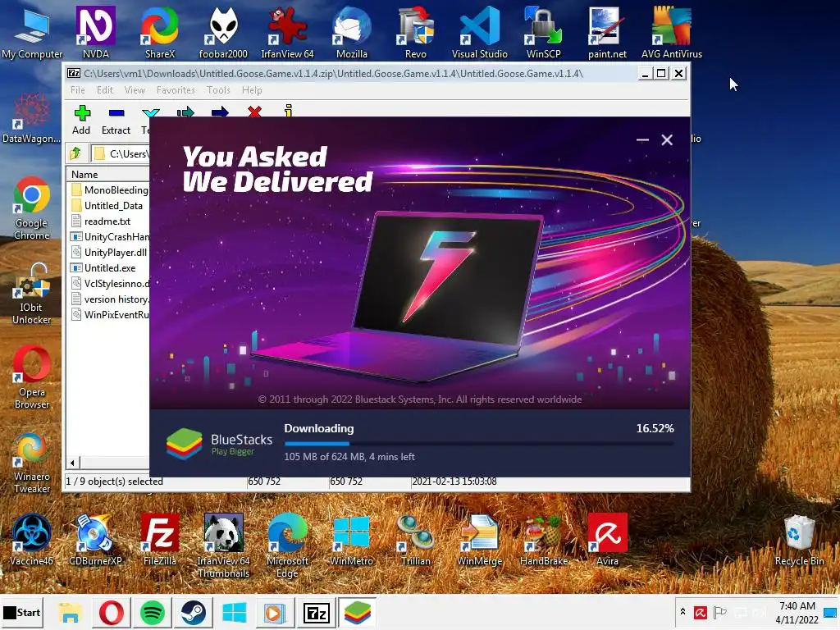Click the Avira tray icon

[701, 612]
